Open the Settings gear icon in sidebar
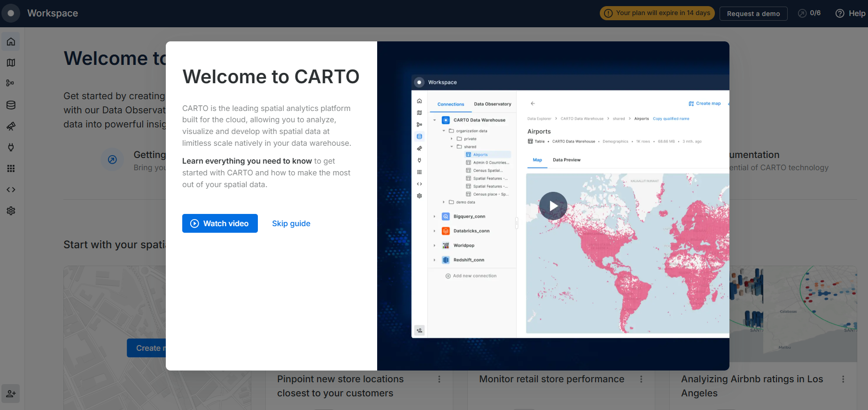Viewport: 868px width, 410px height. point(11,211)
